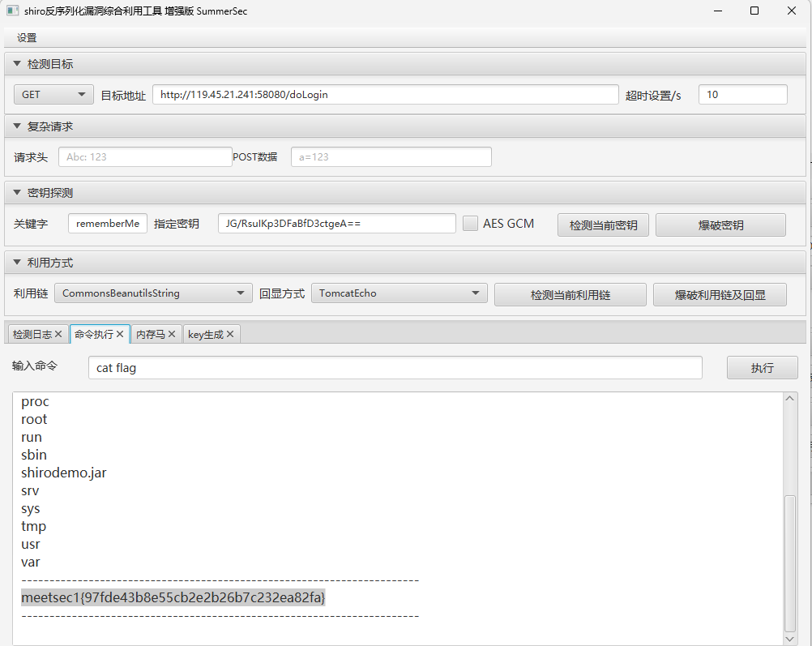
Task: Click the output scrollbar's up arrow
Action: click(791, 398)
